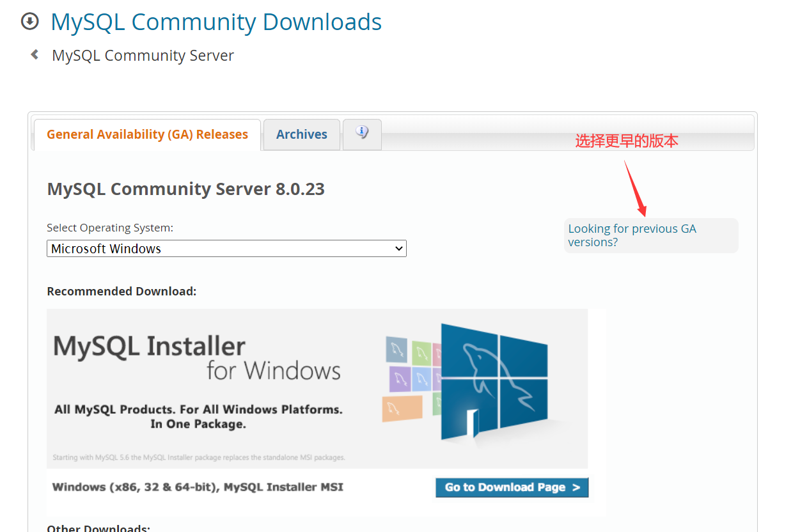Click Go to Download Page button
This screenshot has width=800, height=532.
pos(512,487)
